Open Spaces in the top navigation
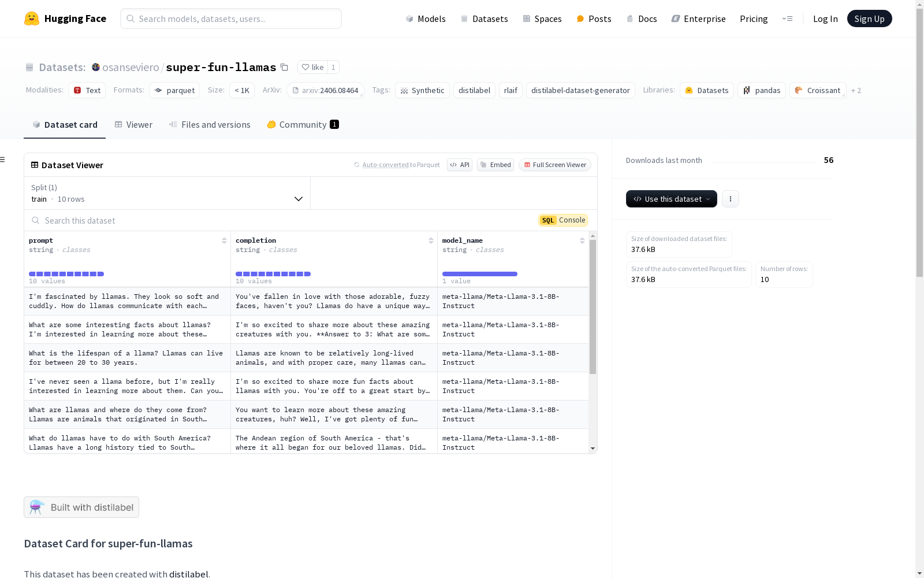 click(542, 18)
